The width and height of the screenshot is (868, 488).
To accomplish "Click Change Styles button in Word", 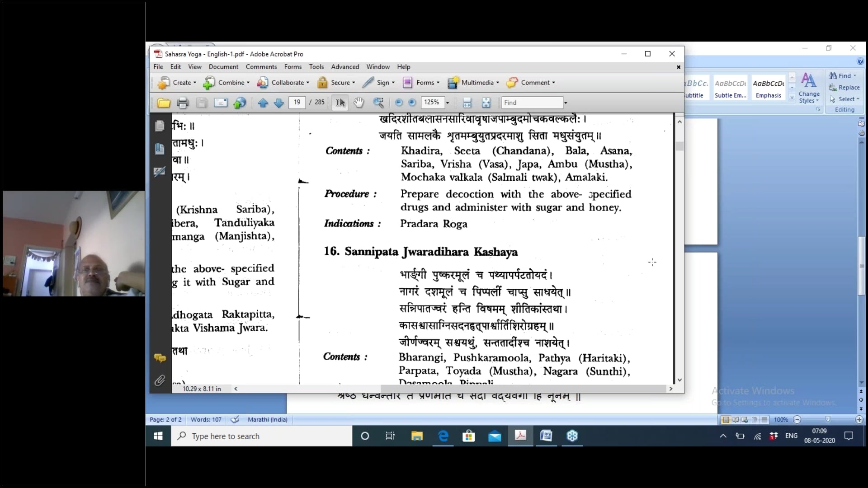I will pyautogui.click(x=809, y=88).
